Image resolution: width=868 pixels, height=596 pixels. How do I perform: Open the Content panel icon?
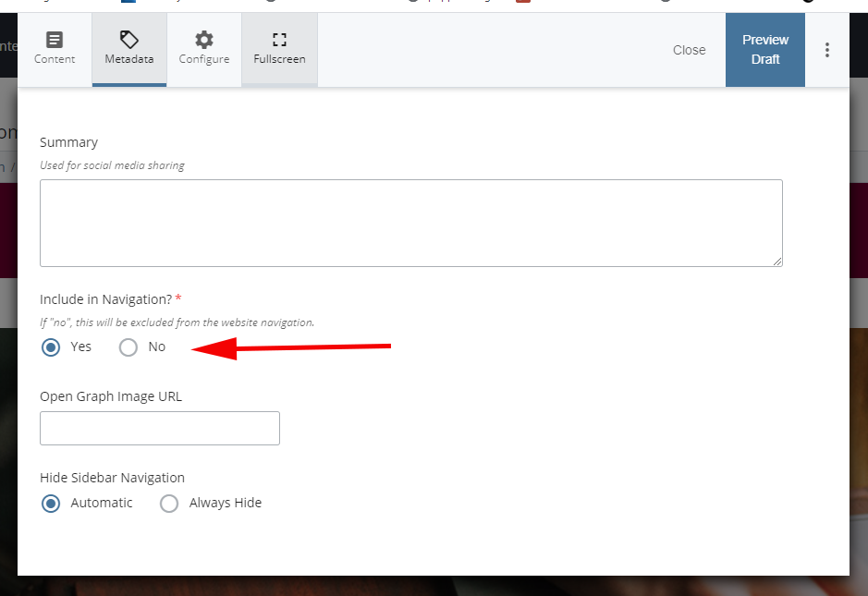tap(55, 42)
